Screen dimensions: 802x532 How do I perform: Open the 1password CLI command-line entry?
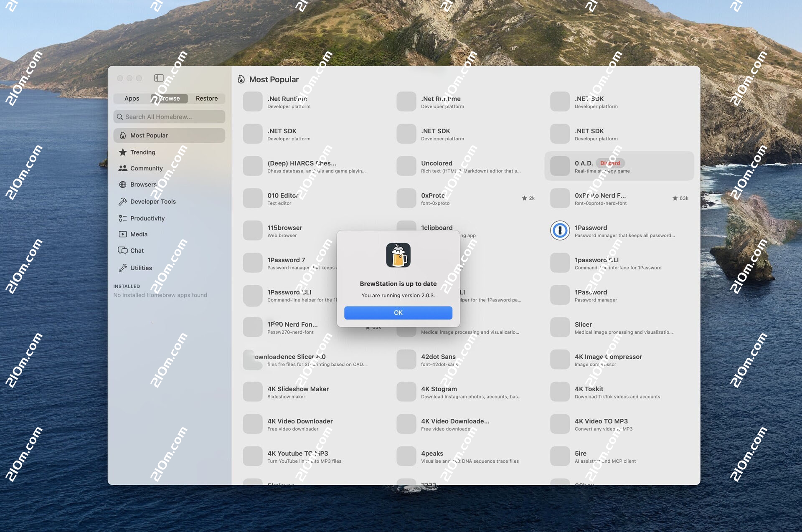pos(619,263)
